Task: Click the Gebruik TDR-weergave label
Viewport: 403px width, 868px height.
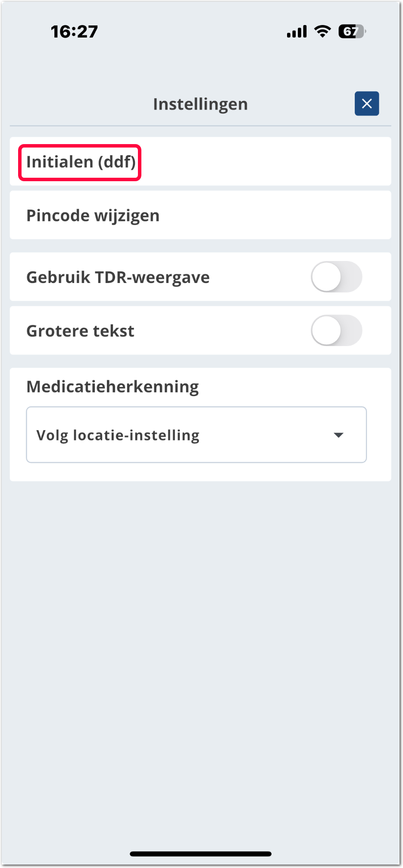Action: click(118, 277)
